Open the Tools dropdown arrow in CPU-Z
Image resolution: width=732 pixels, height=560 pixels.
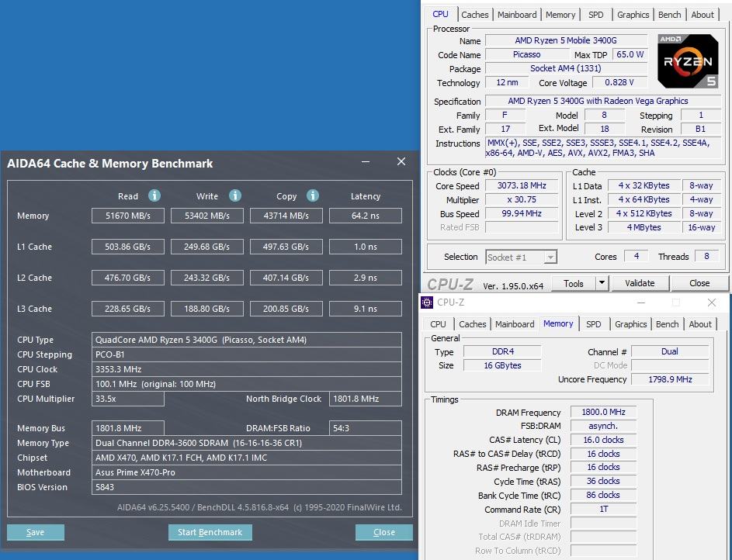click(602, 283)
